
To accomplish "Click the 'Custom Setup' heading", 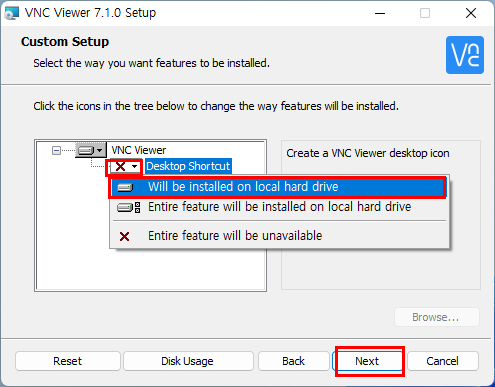I will tap(65, 42).
